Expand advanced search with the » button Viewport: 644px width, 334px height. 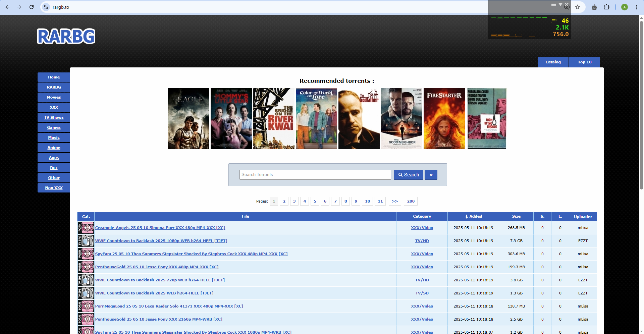click(431, 175)
